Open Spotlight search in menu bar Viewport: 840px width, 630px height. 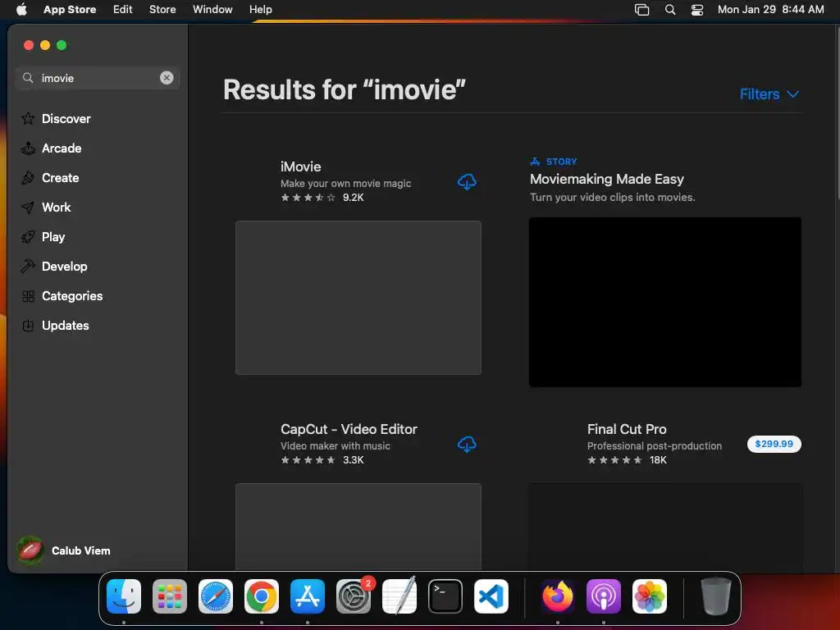(669, 10)
